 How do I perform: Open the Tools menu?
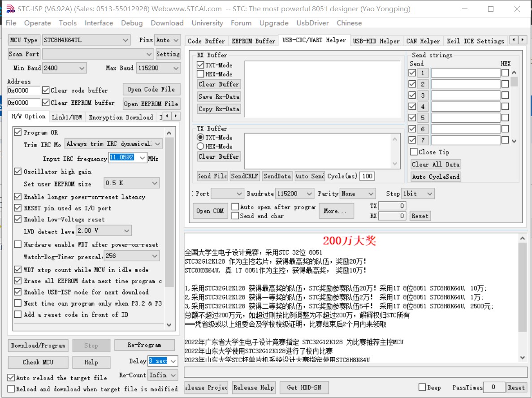click(68, 23)
